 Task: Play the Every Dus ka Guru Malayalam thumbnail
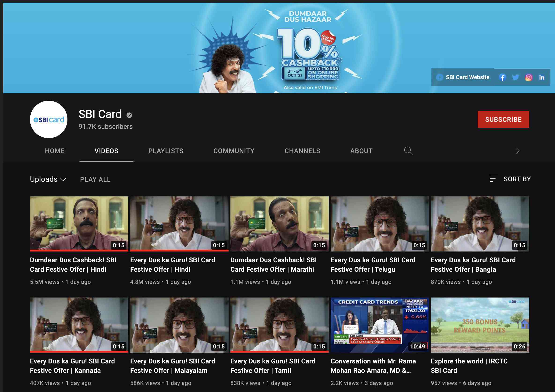click(x=179, y=325)
